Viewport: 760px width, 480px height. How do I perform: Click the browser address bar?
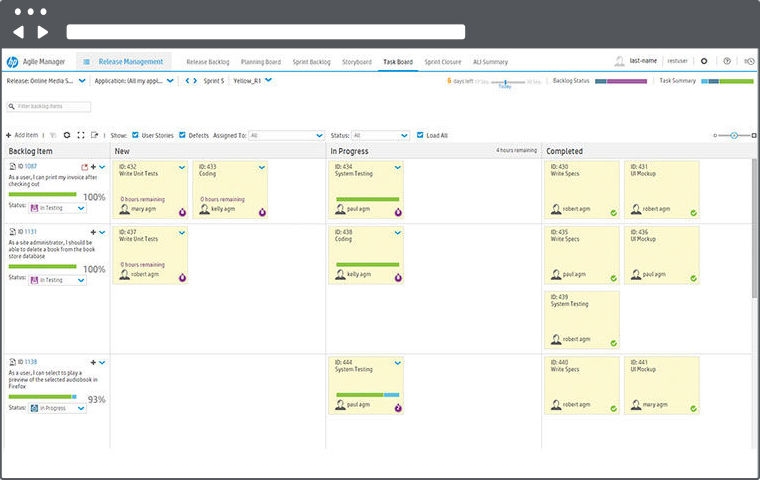coord(266,32)
